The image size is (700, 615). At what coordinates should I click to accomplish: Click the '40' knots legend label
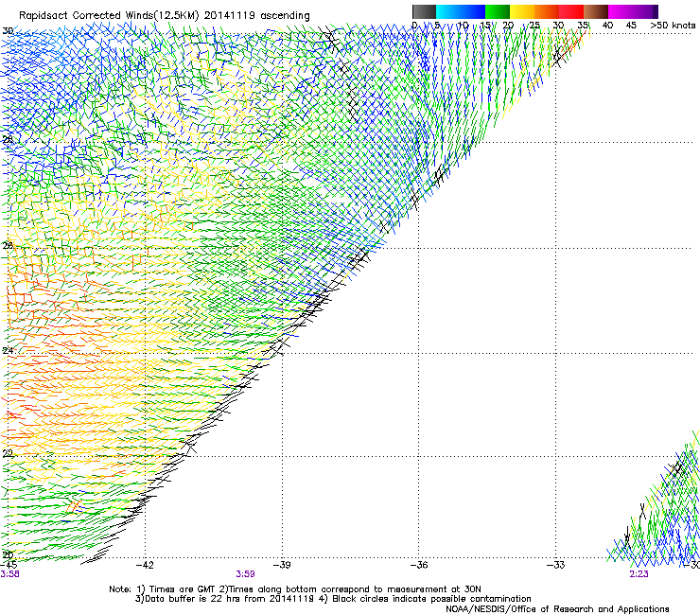pyautogui.click(x=607, y=25)
